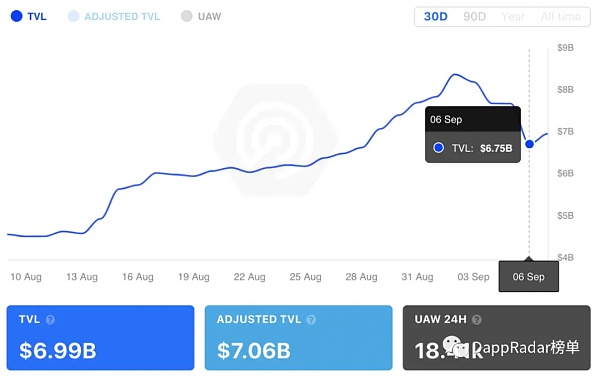The image size is (600, 376).
Task: Click the TVL help question mark icon
Action: pos(50,319)
